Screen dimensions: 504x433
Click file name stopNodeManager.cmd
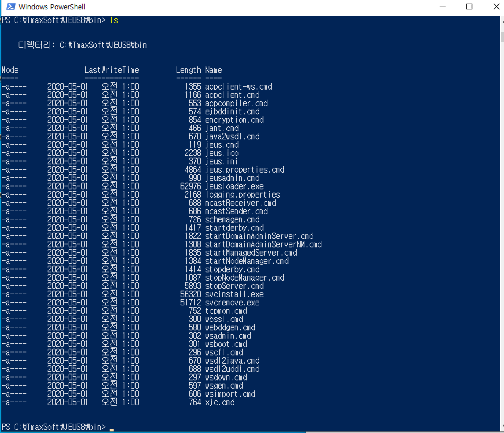tap(245, 278)
